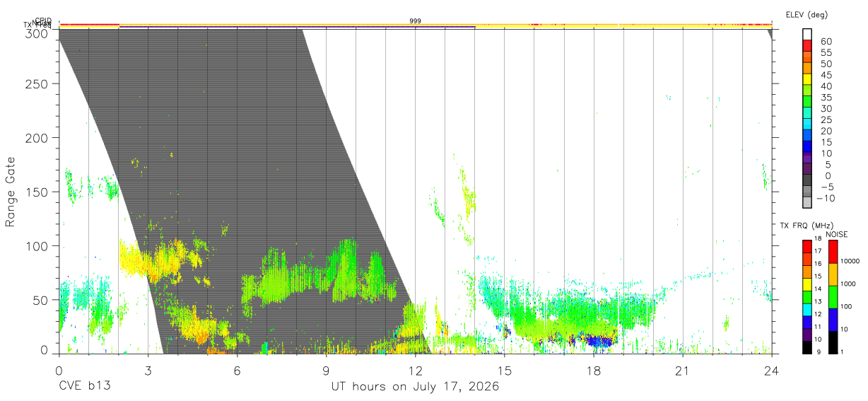Click the orange NOISE swatch between 10000 and 1000
The height and width of the screenshot is (401, 868).
[833, 274]
